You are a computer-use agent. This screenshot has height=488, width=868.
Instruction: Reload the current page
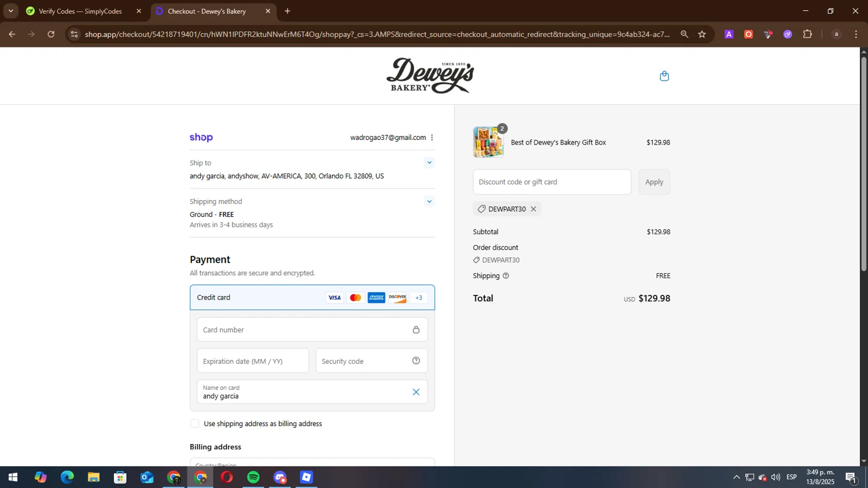[x=51, y=34]
